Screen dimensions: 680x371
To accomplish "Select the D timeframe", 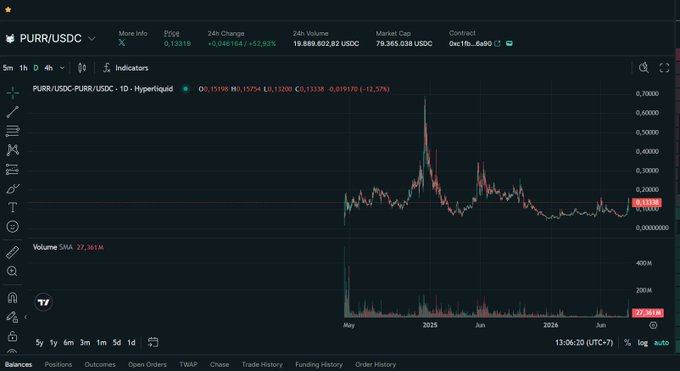I will click(x=36, y=68).
